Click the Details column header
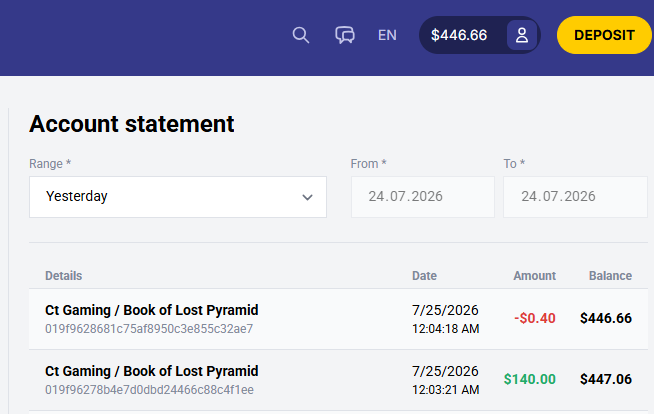Screen dimensions: 654x414 (63, 276)
